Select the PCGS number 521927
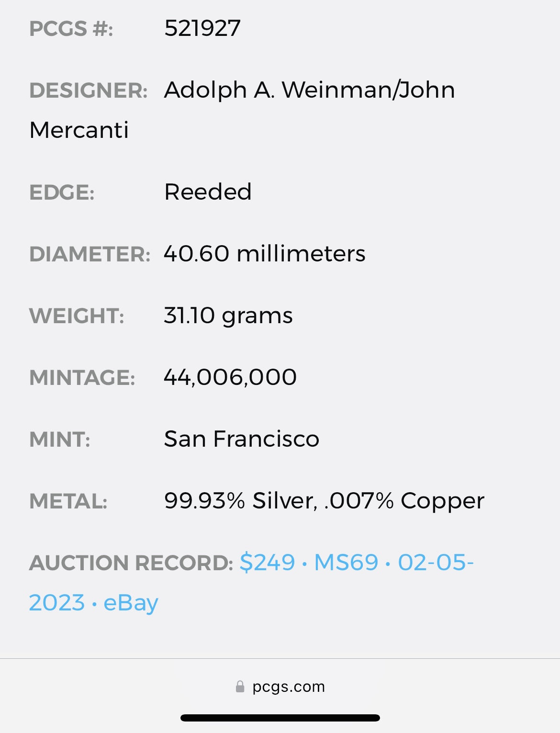This screenshot has width=560, height=733. click(x=202, y=28)
